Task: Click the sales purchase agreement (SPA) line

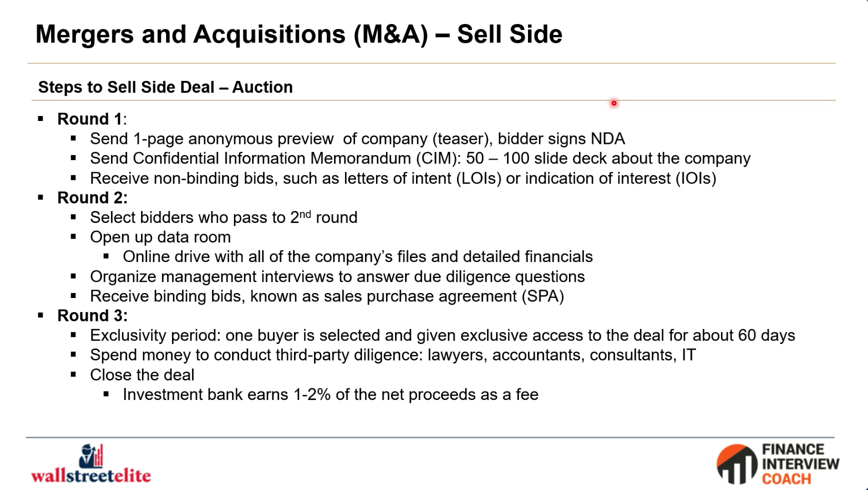Action: (327, 296)
